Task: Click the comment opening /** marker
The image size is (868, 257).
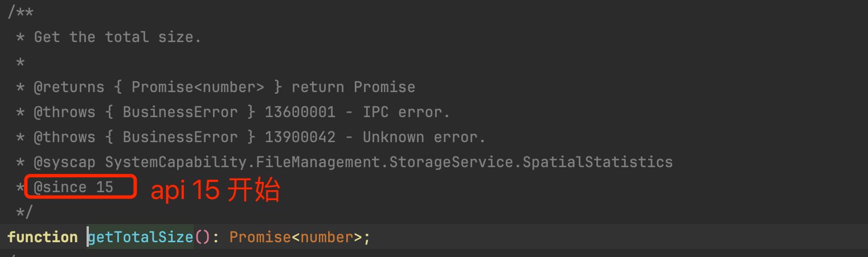Action: pos(21,12)
